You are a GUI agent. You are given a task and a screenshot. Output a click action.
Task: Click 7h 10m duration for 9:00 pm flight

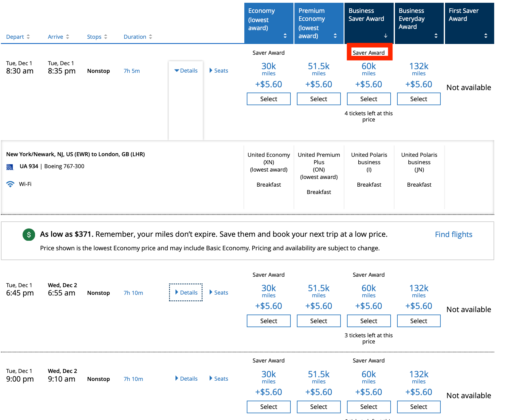click(x=133, y=379)
